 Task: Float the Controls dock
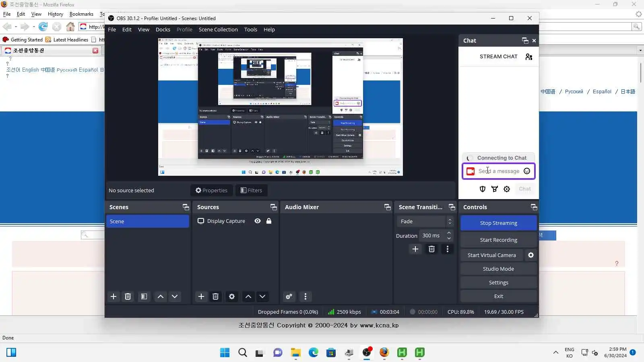(534, 207)
